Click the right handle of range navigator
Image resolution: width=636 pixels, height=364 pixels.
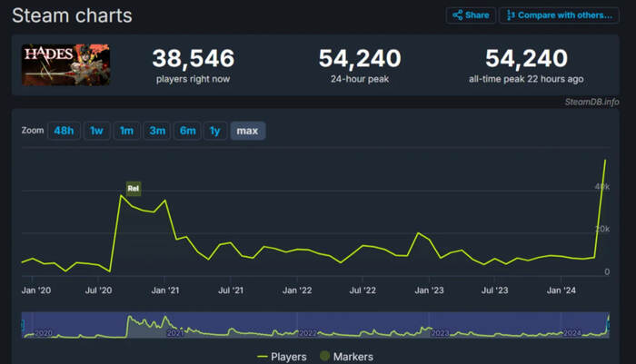[x=608, y=325]
